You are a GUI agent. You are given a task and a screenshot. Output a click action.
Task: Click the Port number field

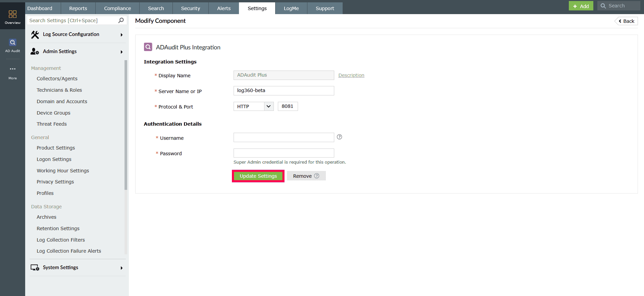[x=288, y=107]
